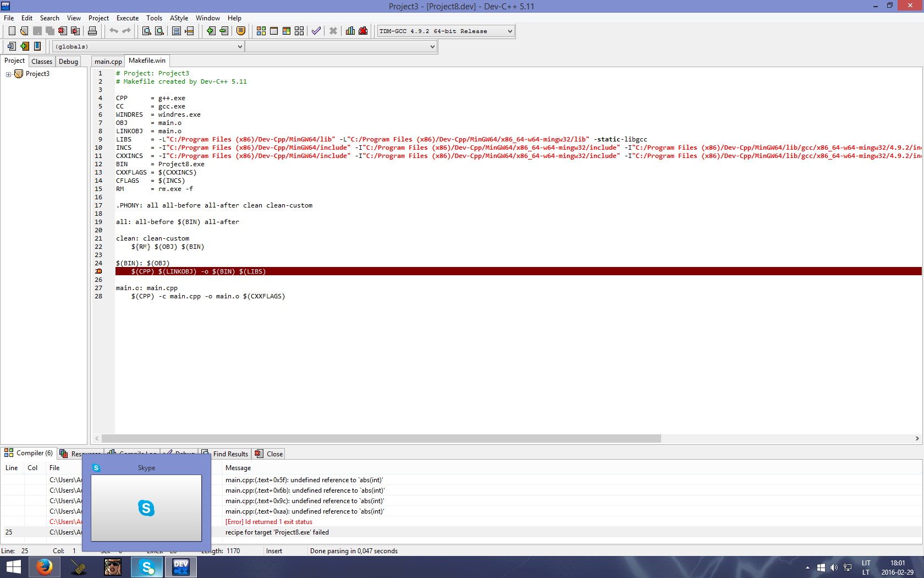The width and height of the screenshot is (924, 578).
Task: Click the Goto function toolbar icon
Action: click(177, 31)
